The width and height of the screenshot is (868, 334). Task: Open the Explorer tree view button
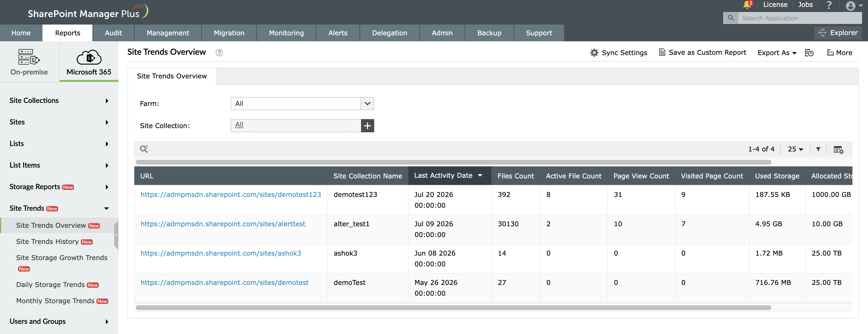tap(838, 33)
